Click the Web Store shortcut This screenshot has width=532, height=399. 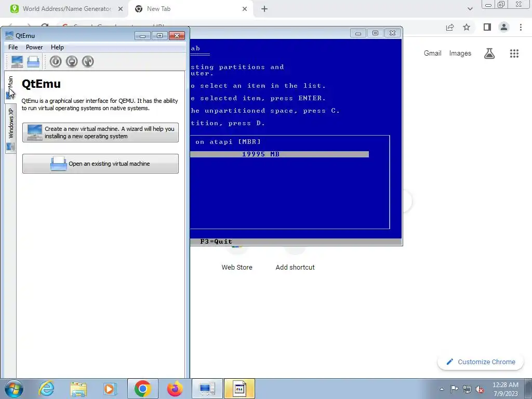click(237, 268)
